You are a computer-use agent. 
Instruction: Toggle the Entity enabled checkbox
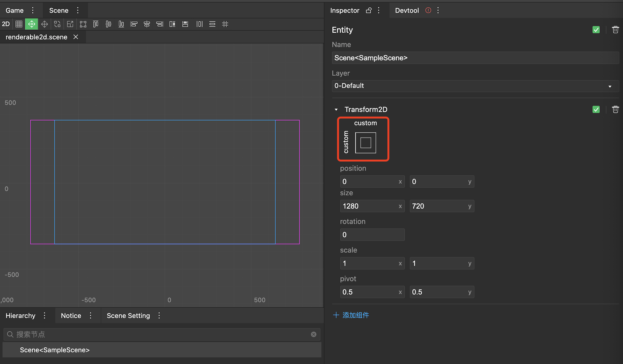coord(596,30)
